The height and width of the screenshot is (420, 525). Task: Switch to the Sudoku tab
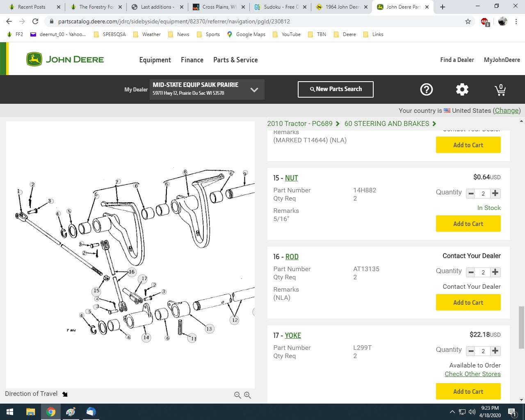click(x=280, y=7)
